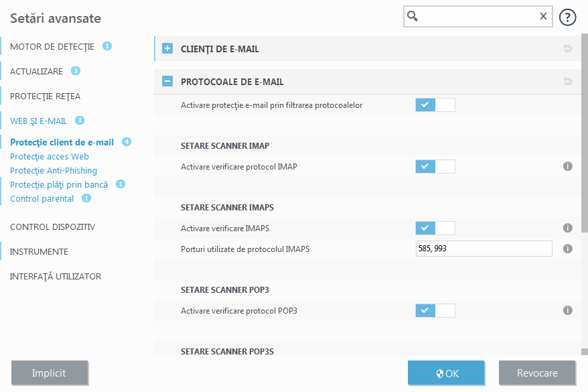
Task: Edit the IMAPS ports input field
Action: 484,249
